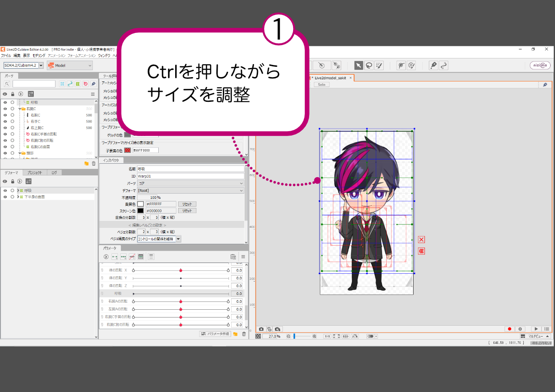555x392 pixels.
Task: Open the 編集 menu
Action: [17, 55]
